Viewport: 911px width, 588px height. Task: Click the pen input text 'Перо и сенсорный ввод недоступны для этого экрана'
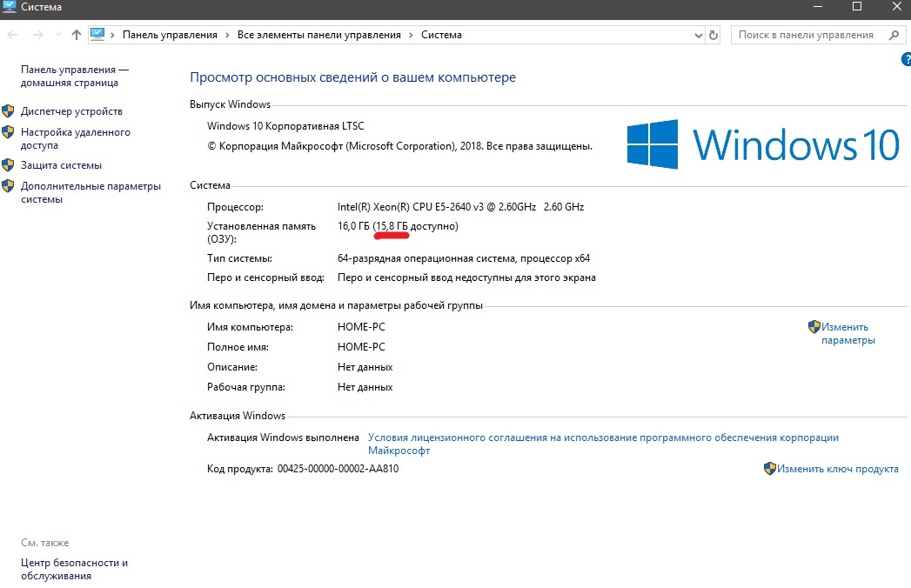466,277
